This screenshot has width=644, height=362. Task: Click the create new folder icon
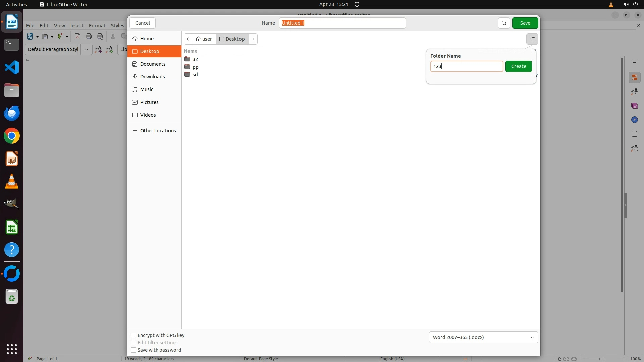pyautogui.click(x=532, y=39)
